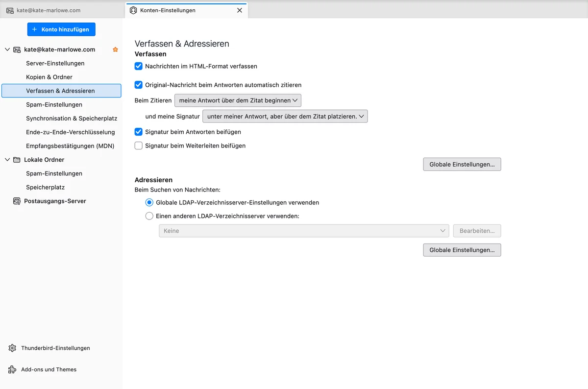
Task: Open Empfangsbestätigungen (MDN) settings
Action: tap(70, 146)
